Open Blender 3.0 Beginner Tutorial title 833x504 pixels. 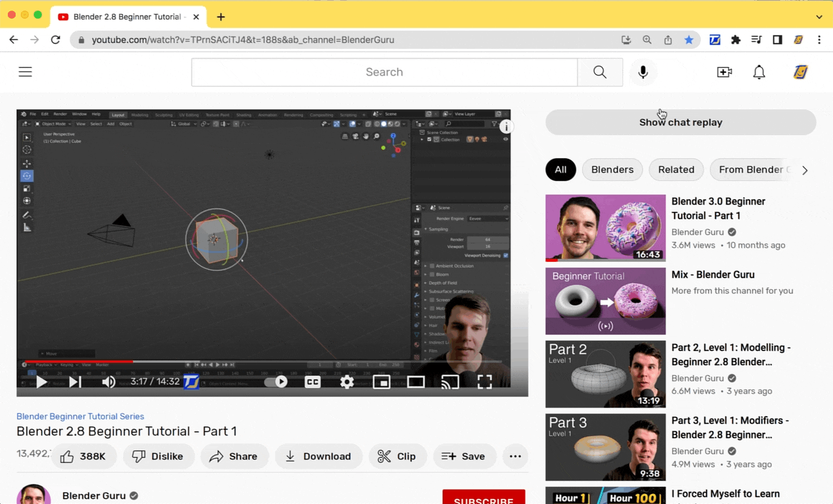(718, 208)
